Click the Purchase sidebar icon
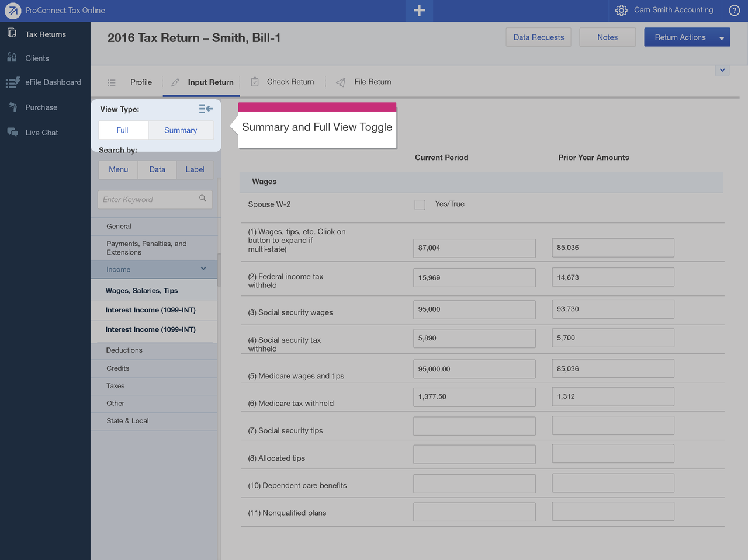748x560 pixels. pyautogui.click(x=12, y=107)
